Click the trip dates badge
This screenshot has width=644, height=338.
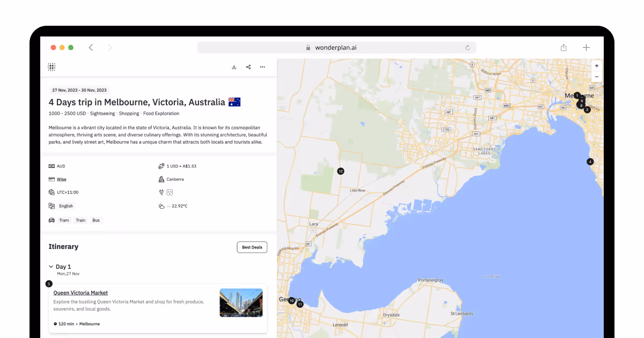click(x=79, y=90)
